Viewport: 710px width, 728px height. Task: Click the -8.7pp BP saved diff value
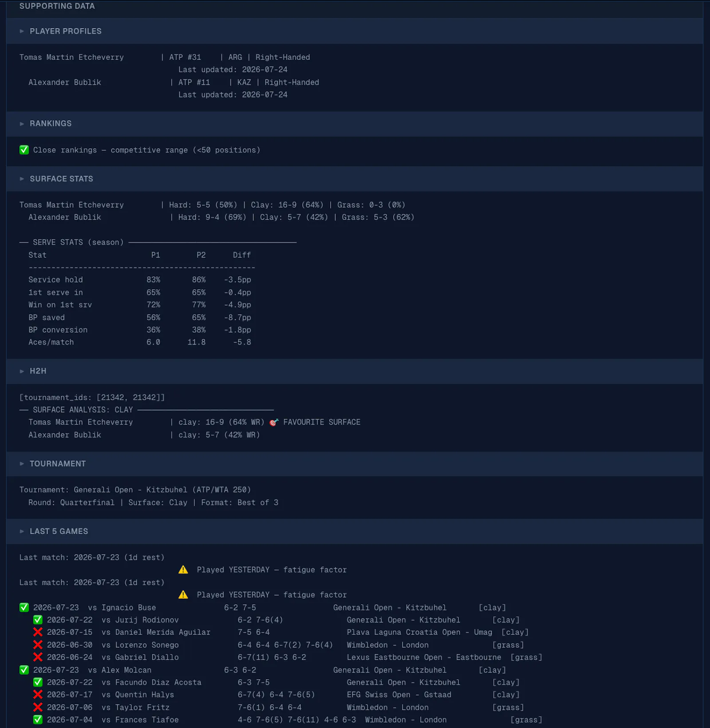(237, 318)
